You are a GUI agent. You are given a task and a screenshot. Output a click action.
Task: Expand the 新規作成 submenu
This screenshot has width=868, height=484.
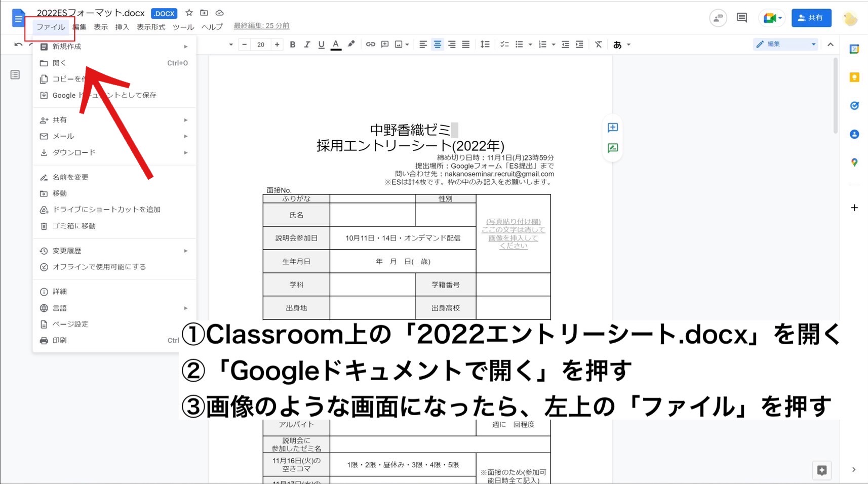[x=114, y=47]
